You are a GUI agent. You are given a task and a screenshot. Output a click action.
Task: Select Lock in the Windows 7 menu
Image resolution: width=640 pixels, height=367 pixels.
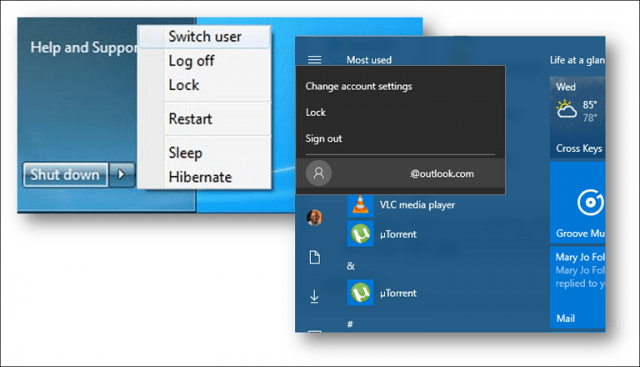click(184, 85)
